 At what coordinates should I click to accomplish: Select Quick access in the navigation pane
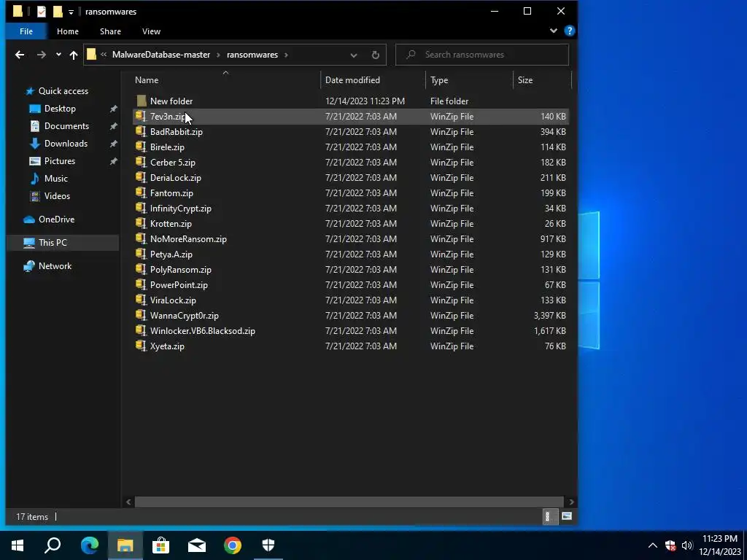[63, 91]
